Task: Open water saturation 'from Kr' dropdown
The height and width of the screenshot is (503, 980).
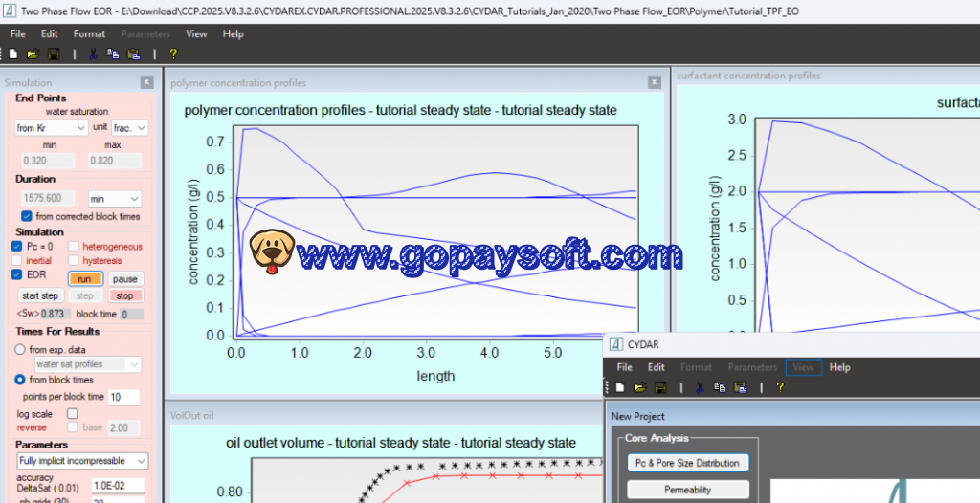Action: (x=52, y=127)
